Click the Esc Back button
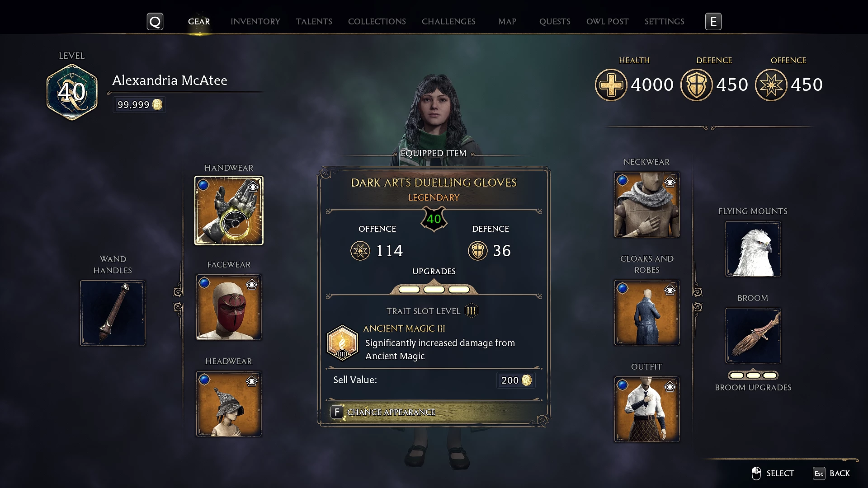 [x=831, y=474]
